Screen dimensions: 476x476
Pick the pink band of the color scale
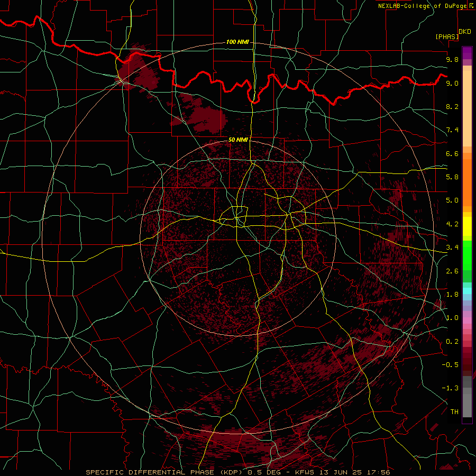click(467, 321)
